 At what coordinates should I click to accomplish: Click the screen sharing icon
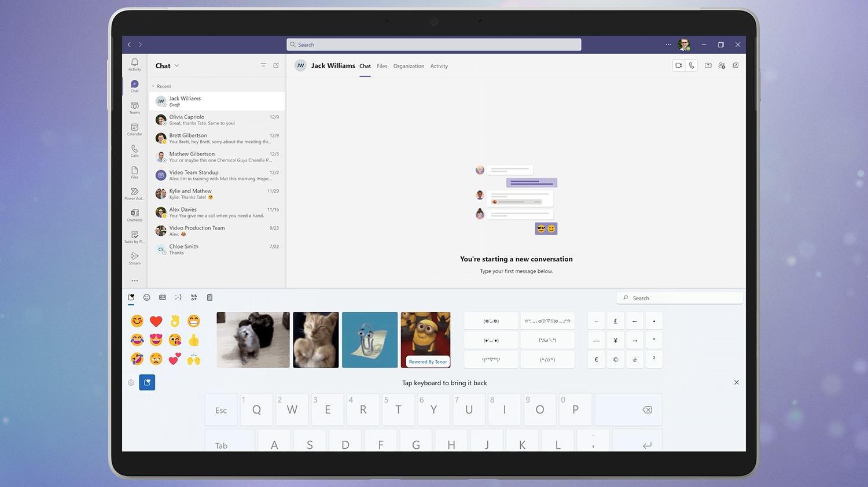pos(708,66)
